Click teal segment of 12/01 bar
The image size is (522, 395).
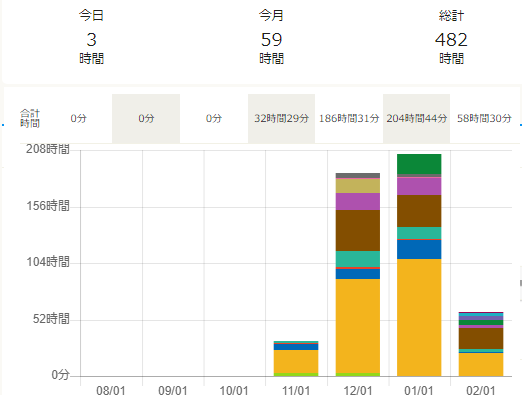(358, 259)
